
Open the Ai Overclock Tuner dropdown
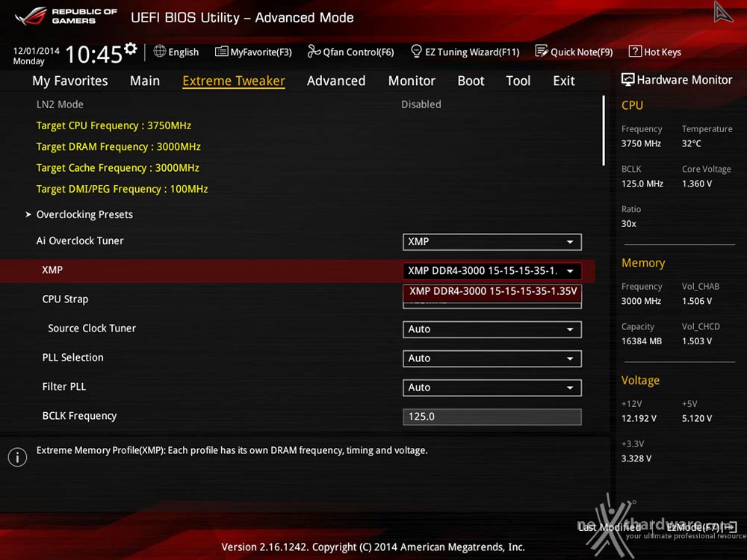pos(492,242)
